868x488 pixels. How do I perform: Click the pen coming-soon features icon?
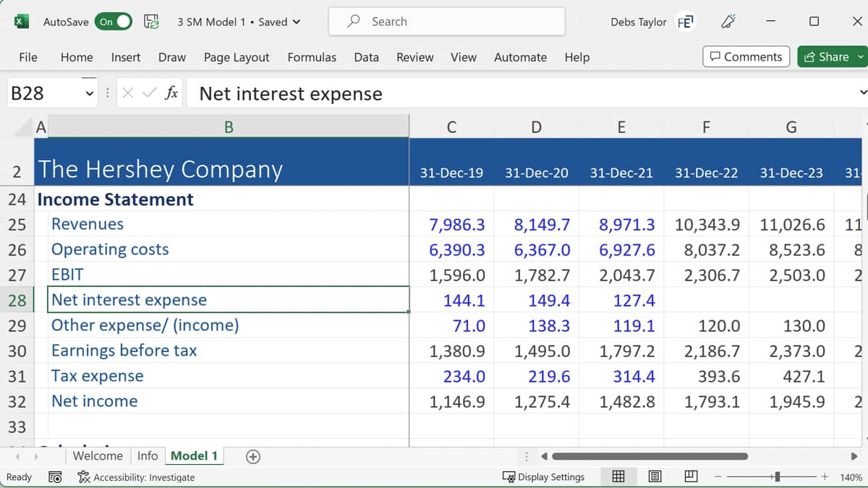(728, 22)
